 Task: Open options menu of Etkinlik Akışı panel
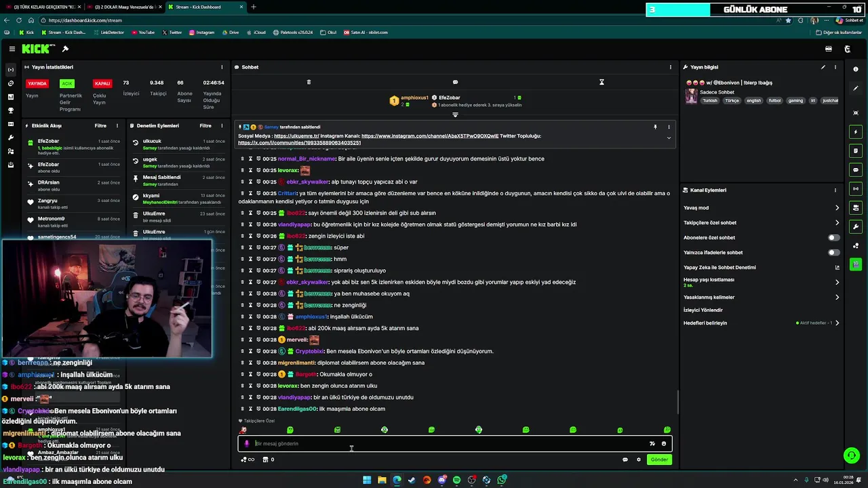pos(117,125)
